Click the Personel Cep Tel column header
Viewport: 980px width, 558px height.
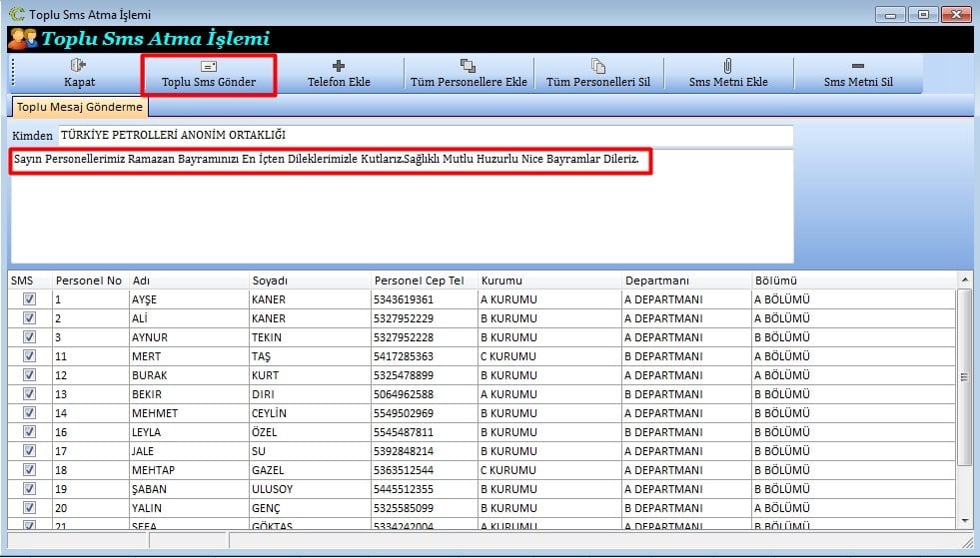pyautogui.click(x=419, y=280)
